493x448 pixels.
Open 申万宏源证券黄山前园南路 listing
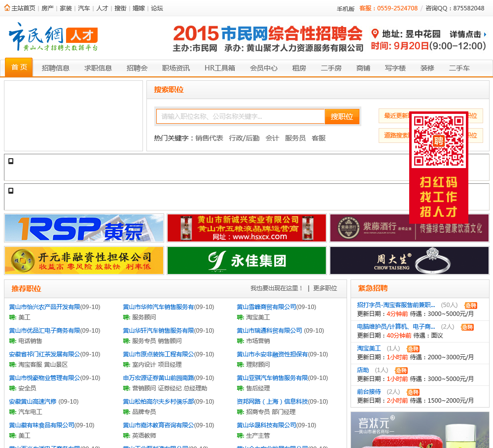coord(158,378)
